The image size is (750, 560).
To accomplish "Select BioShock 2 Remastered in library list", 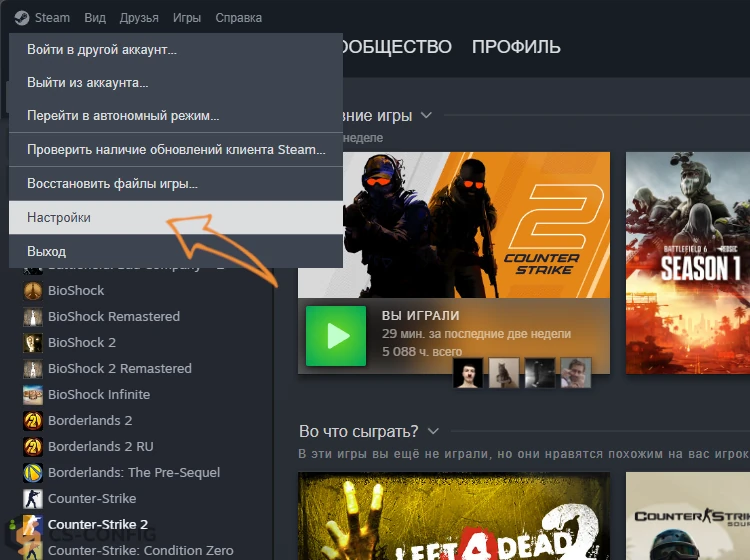I will coord(119,368).
